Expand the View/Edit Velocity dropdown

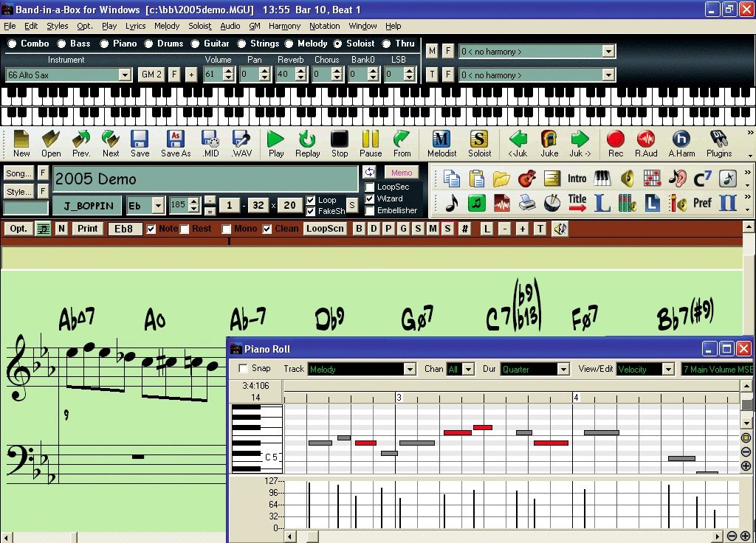667,369
